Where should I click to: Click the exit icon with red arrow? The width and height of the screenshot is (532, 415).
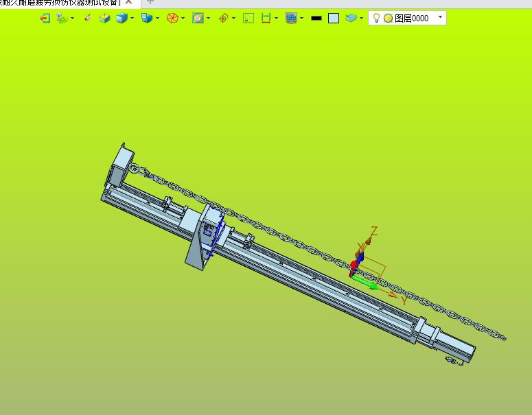click(45, 18)
